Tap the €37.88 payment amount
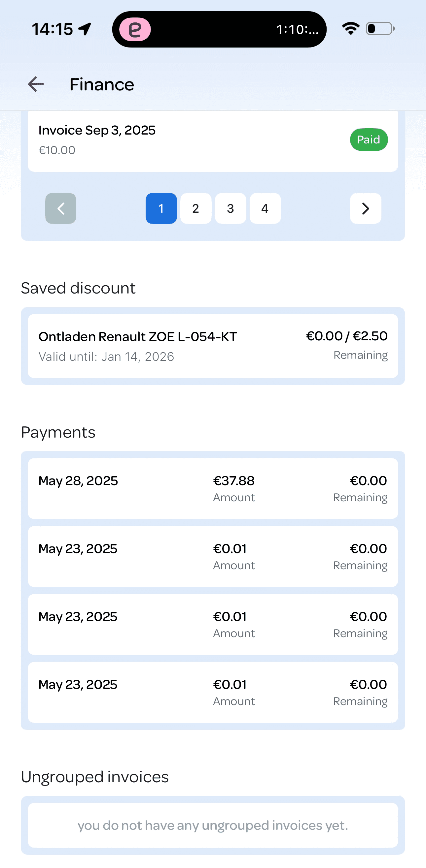 pos(234,481)
